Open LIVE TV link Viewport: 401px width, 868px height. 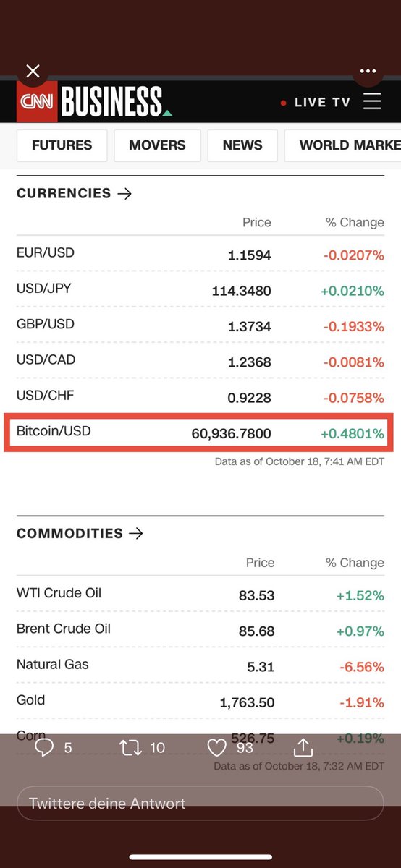(316, 103)
